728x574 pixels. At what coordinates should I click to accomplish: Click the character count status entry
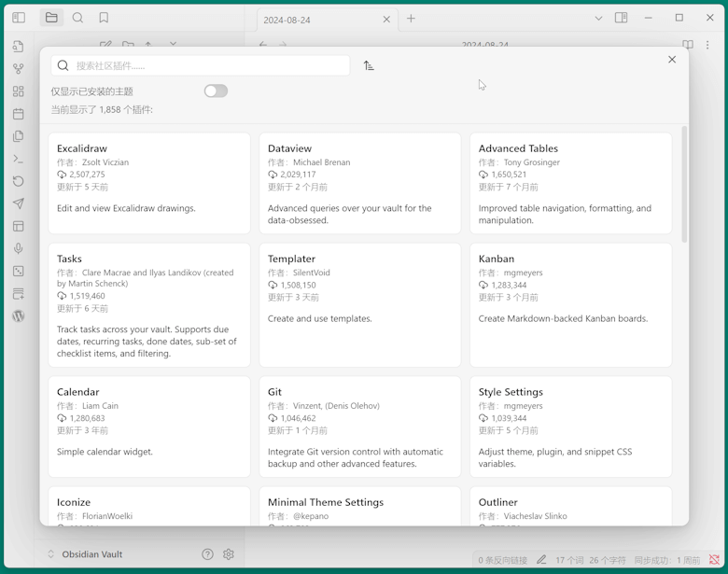(x=608, y=560)
